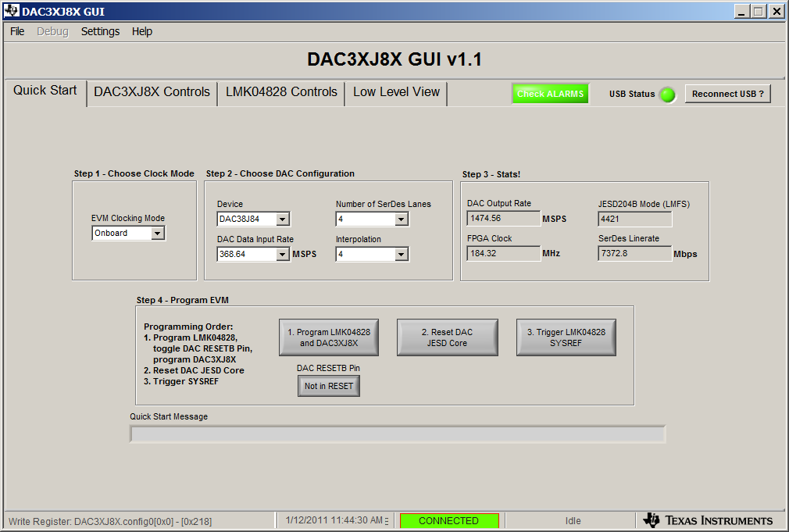Click the Step 2 - Choose DAC Configuration heading
This screenshot has height=532, width=789.
click(x=280, y=173)
